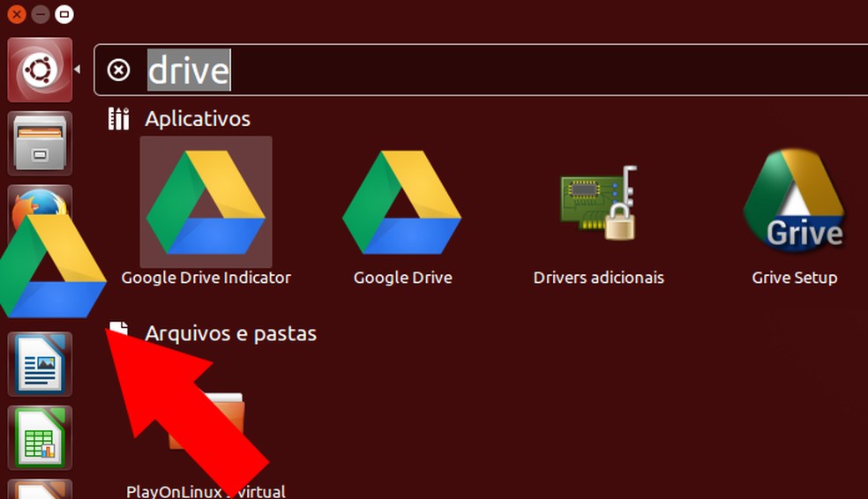Launch Firefox from the launcher
868x499 pixels.
point(40,205)
